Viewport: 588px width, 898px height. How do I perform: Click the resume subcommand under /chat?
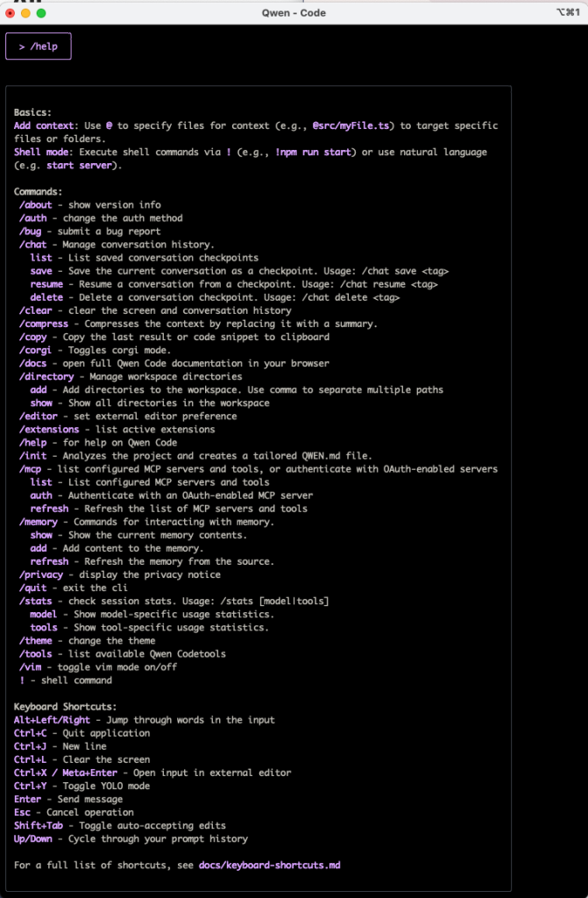(46, 284)
